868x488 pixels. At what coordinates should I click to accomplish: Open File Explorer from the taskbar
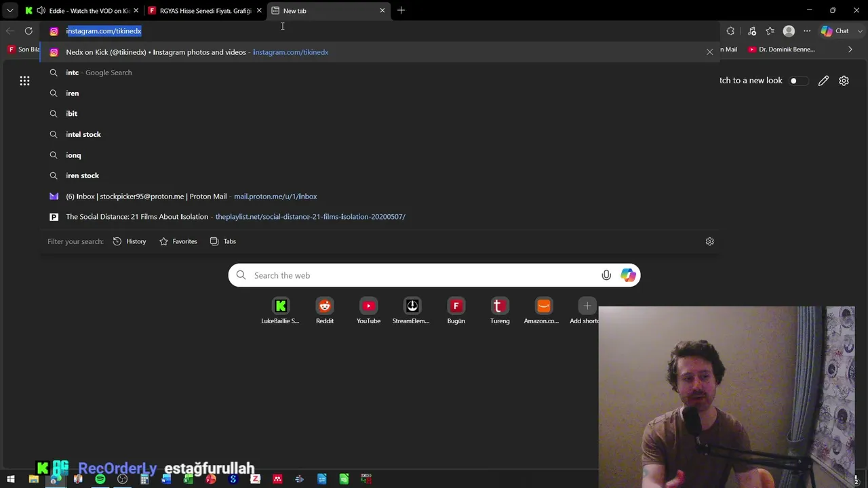tap(33, 479)
